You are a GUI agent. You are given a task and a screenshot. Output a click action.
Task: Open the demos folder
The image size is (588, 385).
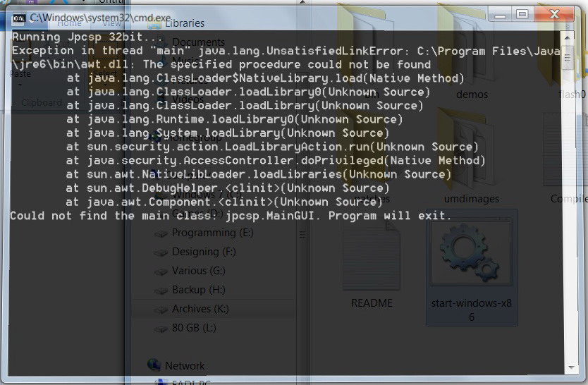click(472, 56)
